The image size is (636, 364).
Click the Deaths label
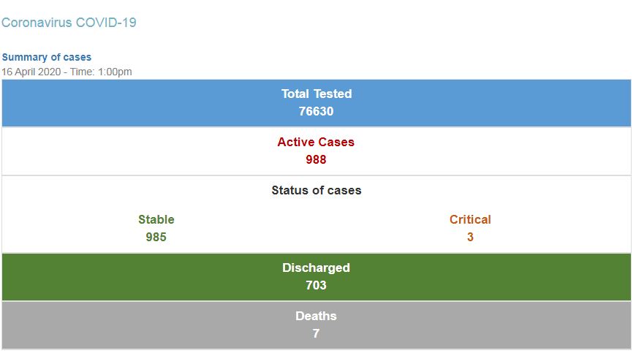point(316,316)
